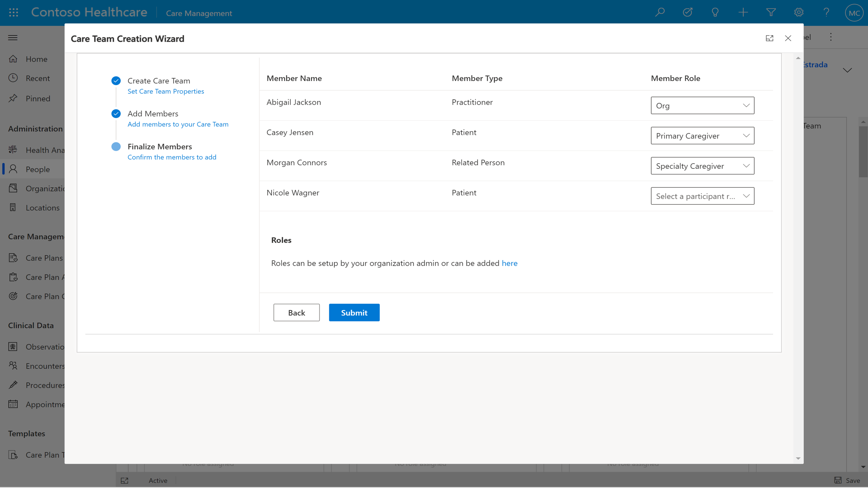Open the task flow checkmark icon
Viewport: 868px width, 488px height.
[x=688, y=13]
